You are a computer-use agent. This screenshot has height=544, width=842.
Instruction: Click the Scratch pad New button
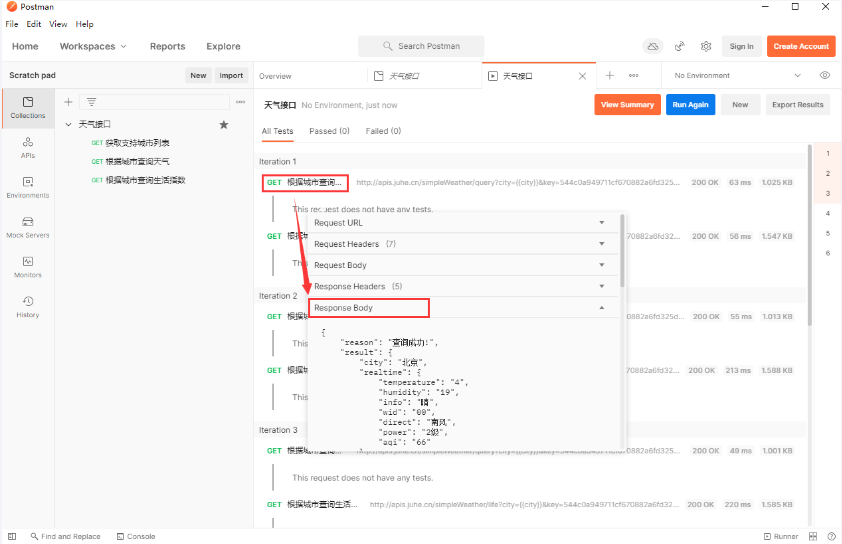(198, 76)
